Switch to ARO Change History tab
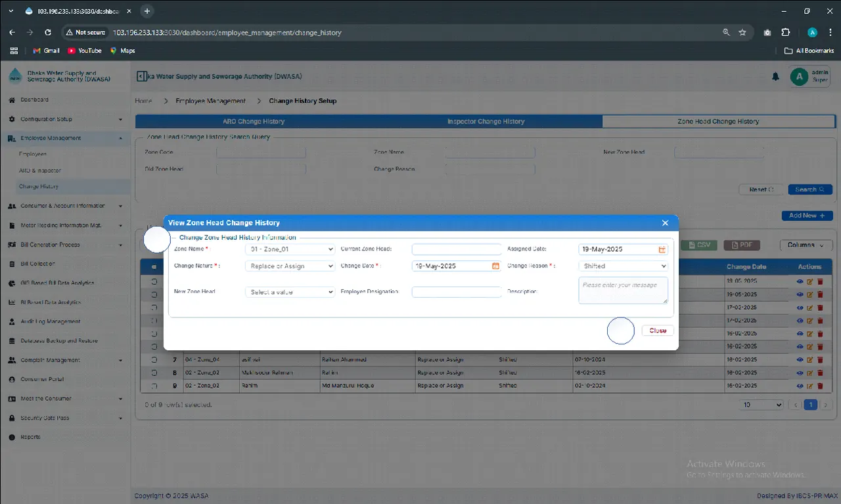Screen dimensions: 841x504 pyautogui.click(x=253, y=122)
